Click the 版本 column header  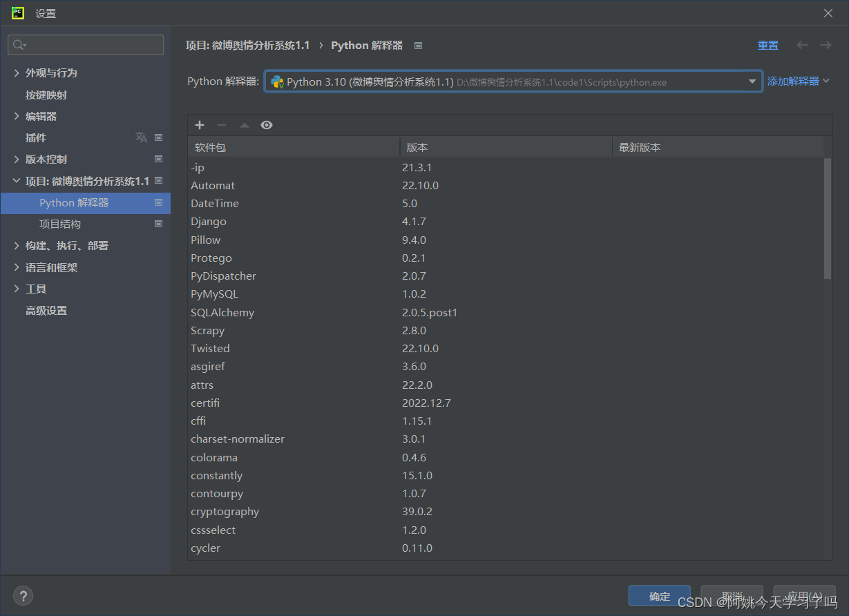[x=506, y=147]
